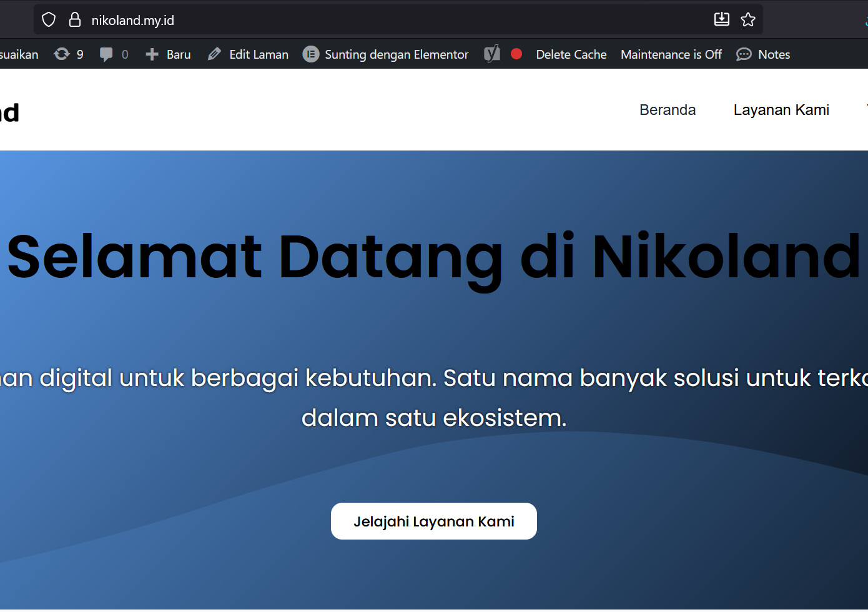Viewport: 868px width, 612px height.
Task: Open the Layanan Kami navigation item
Action: (781, 109)
